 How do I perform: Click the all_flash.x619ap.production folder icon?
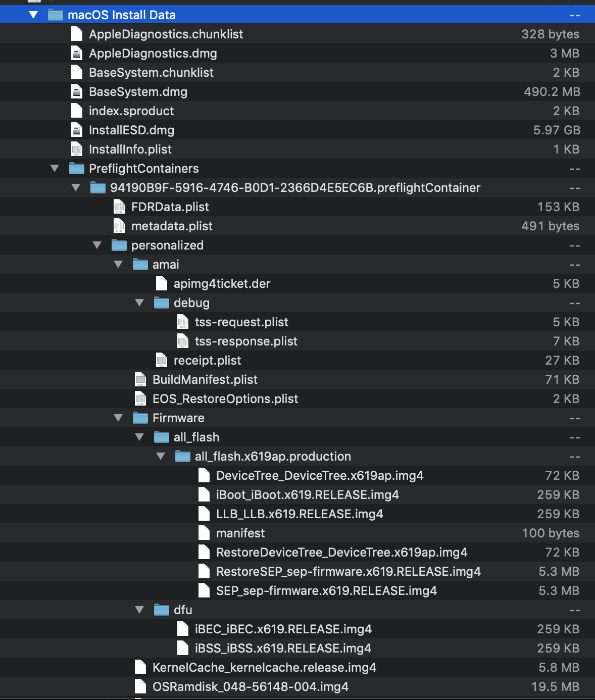[183, 457]
